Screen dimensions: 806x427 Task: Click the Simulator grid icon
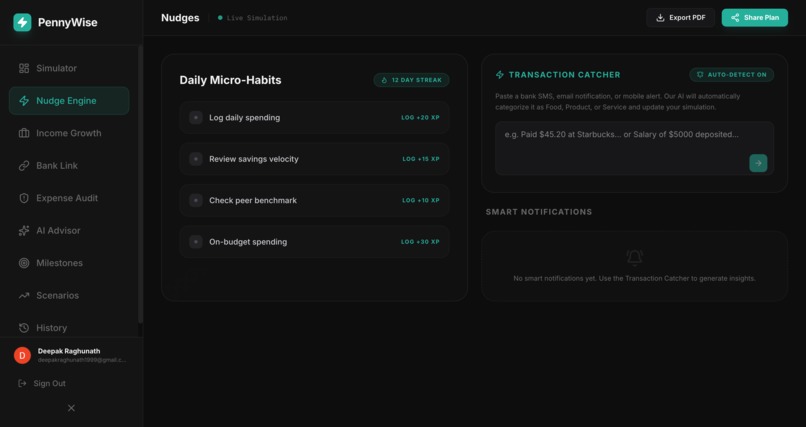[x=24, y=68]
